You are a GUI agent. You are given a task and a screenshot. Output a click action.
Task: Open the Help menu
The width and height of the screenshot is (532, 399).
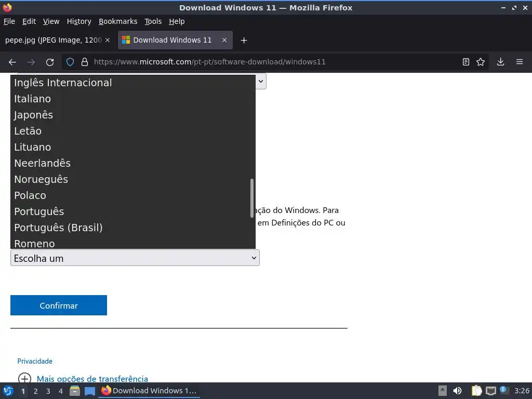177,21
